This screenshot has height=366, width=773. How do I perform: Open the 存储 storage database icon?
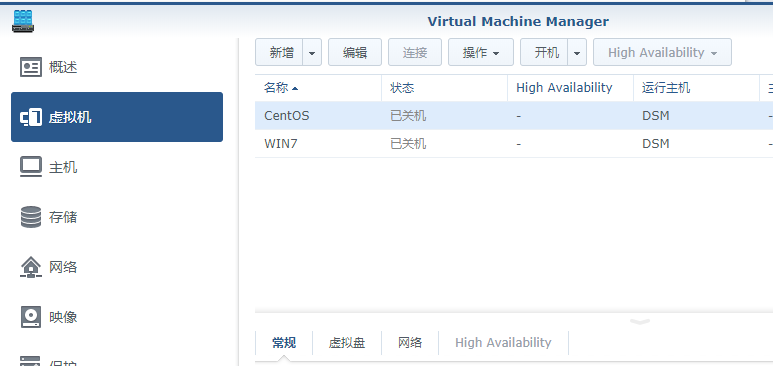[x=31, y=217]
